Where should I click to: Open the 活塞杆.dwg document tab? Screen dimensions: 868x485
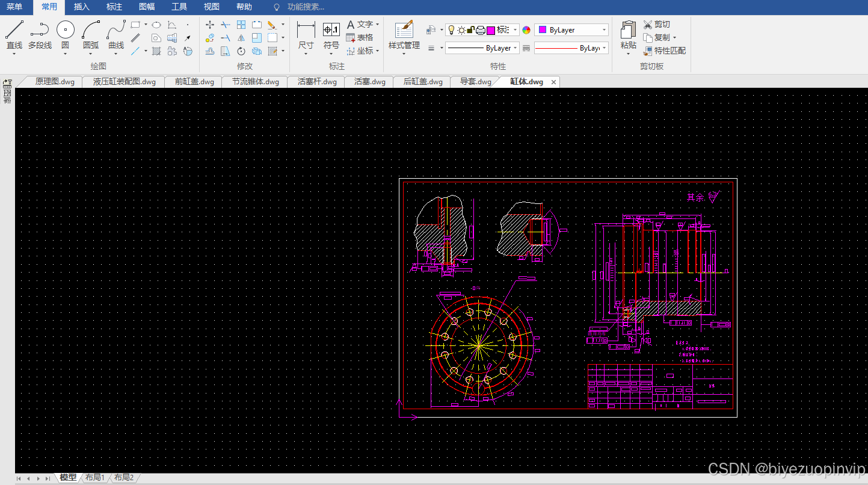(317, 82)
